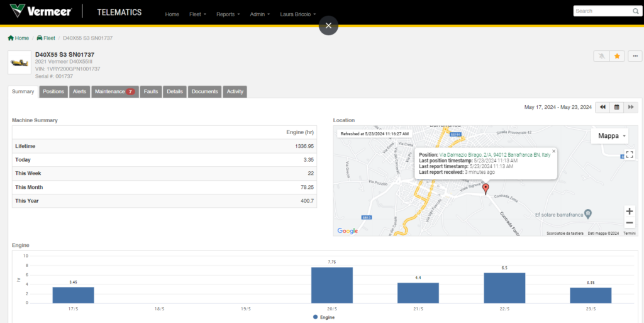The height and width of the screenshot is (323, 644).
Task: Toggle the map fullscreen view
Action: [x=629, y=154]
